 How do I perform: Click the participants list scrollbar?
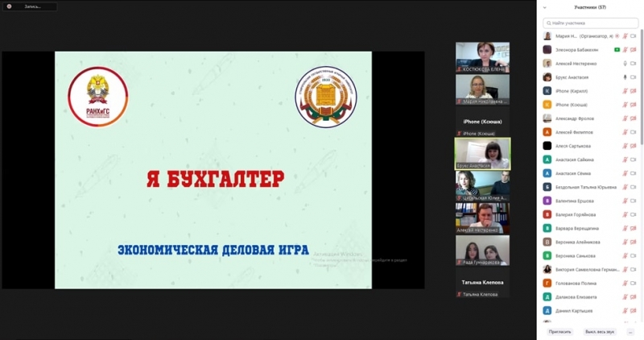[x=641, y=86]
